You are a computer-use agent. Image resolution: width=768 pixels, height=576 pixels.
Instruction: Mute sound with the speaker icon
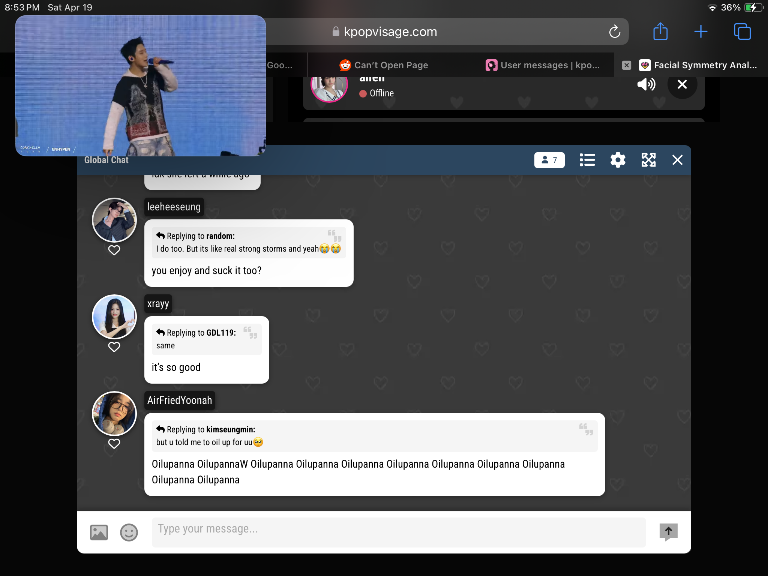pos(646,84)
